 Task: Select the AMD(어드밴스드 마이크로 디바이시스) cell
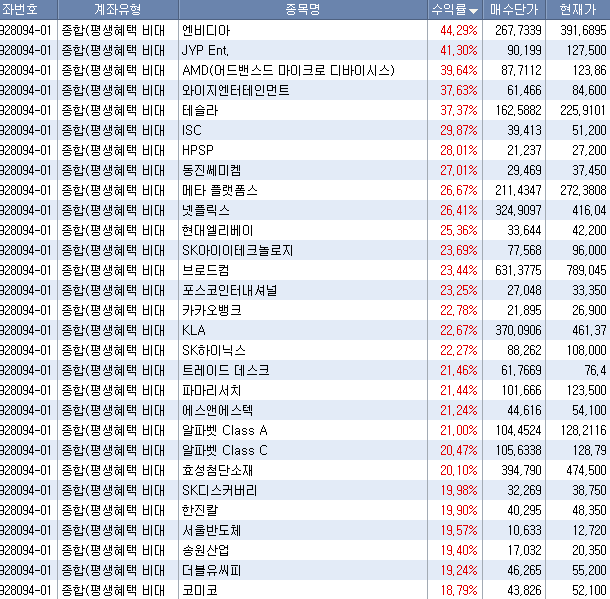[x=288, y=70]
